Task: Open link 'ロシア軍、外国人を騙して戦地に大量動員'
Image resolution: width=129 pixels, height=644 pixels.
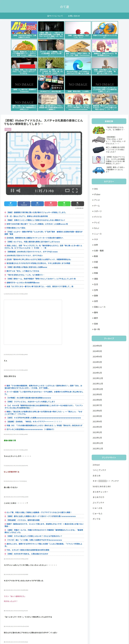Action: [x=39, y=512]
